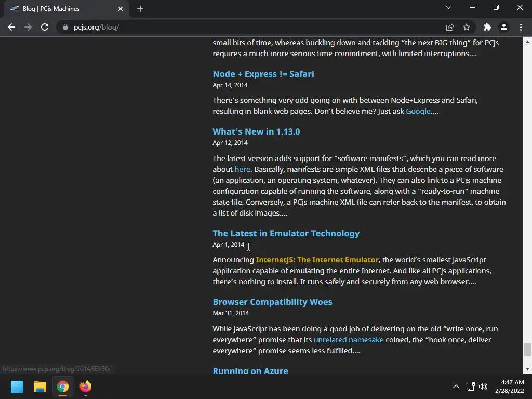This screenshot has height=399, width=532.
Task: Open Chrome's three-dot menu
Action: (521, 27)
